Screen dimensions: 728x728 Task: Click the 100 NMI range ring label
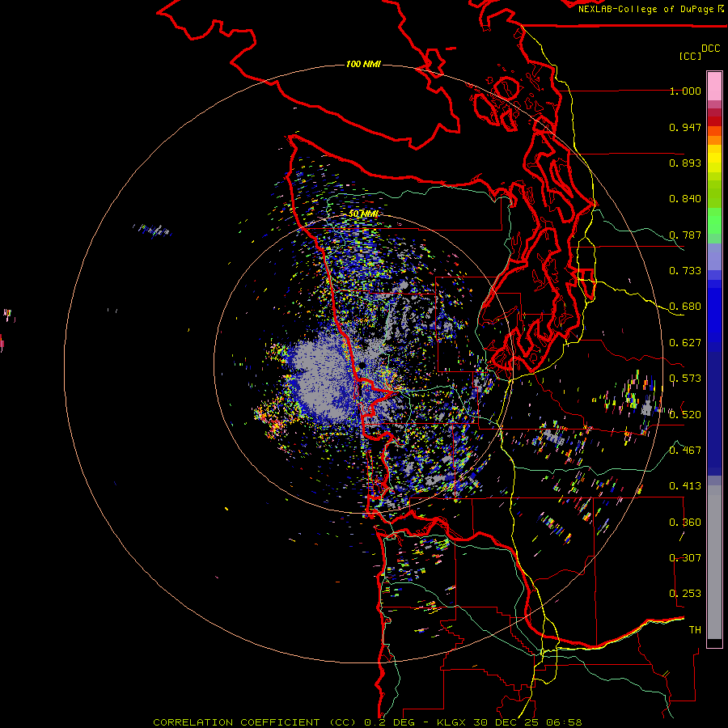pos(363,64)
